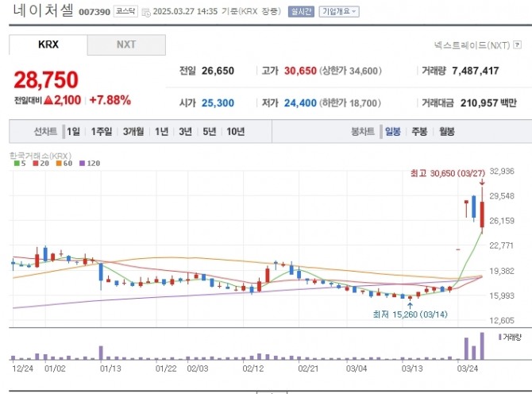The image size is (532, 394).
Task: Click the purple 120-day moving average swatch
Action: click(x=82, y=163)
